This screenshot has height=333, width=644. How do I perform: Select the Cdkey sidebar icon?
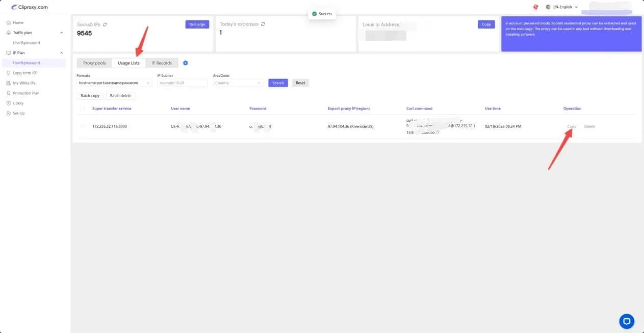[x=9, y=103]
